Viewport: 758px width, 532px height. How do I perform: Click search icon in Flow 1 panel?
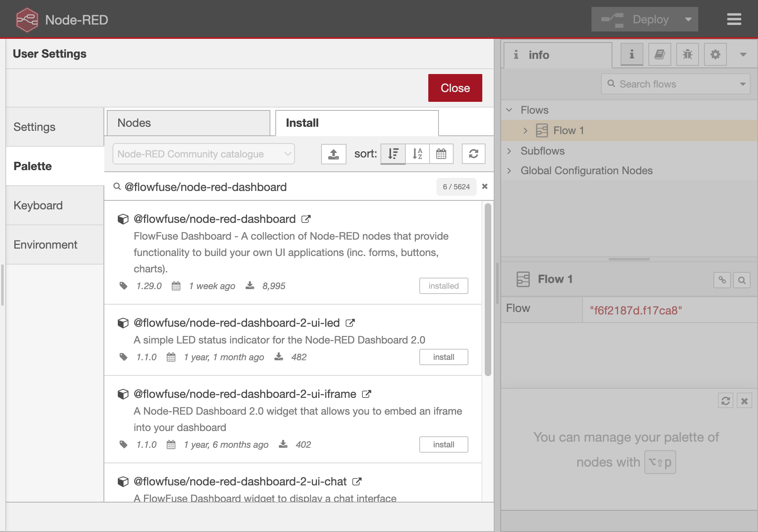coord(742,280)
